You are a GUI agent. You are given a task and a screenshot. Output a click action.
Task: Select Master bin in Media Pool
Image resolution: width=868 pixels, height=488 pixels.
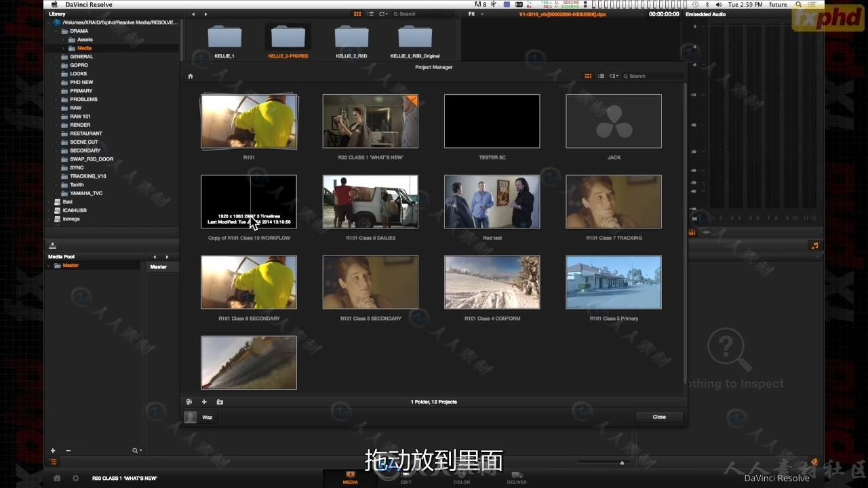point(71,266)
